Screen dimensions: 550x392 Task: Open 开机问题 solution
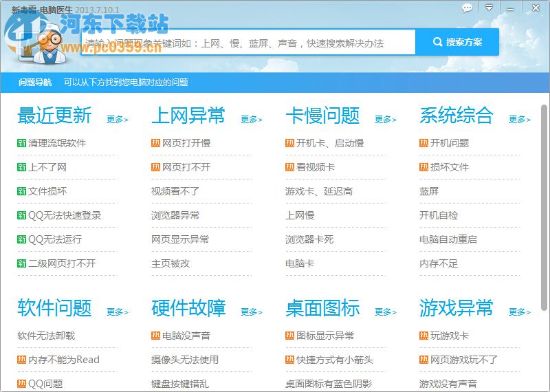click(450, 143)
